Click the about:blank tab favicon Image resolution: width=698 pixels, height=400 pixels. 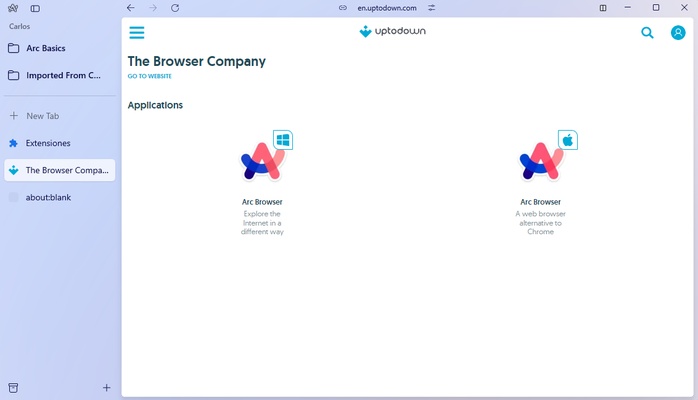click(x=13, y=197)
